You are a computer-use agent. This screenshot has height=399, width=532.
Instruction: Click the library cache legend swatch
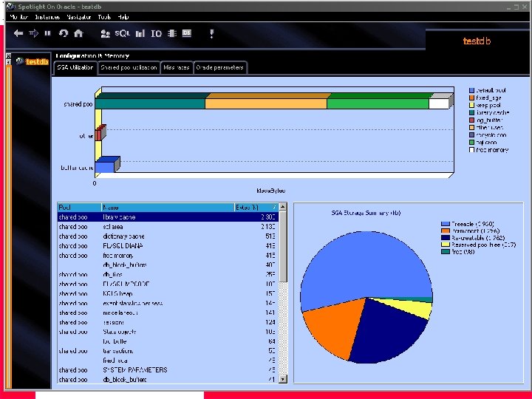pyautogui.click(x=471, y=112)
